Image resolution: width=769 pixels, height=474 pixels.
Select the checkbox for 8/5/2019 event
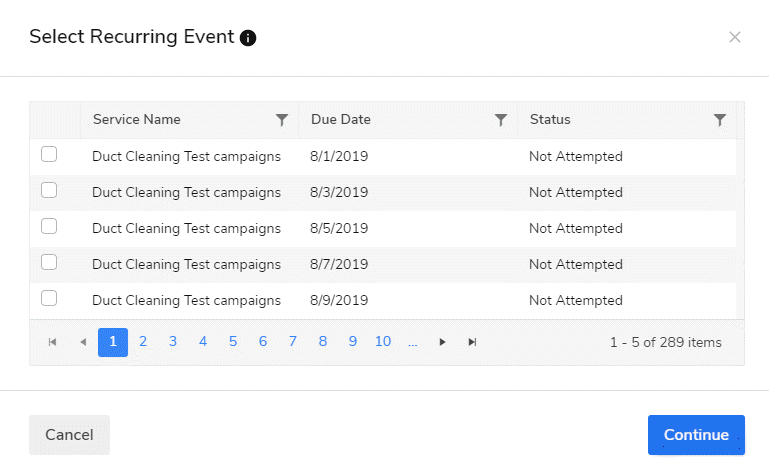[x=49, y=227]
